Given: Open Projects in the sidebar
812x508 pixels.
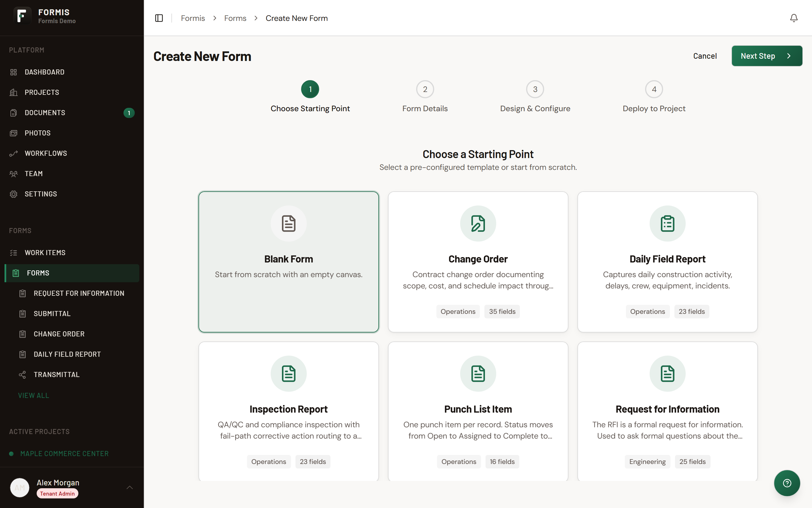Looking at the screenshot, I should [72, 92].
